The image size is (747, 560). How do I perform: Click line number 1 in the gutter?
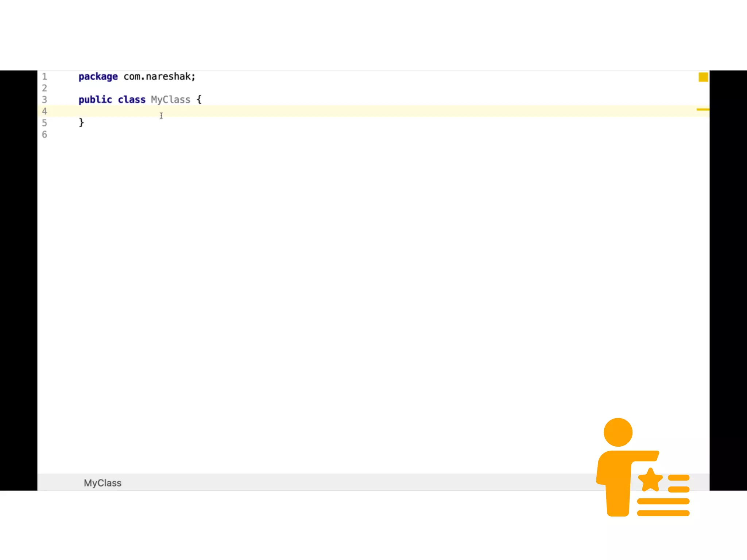pyautogui.click(x=44, y=77)
